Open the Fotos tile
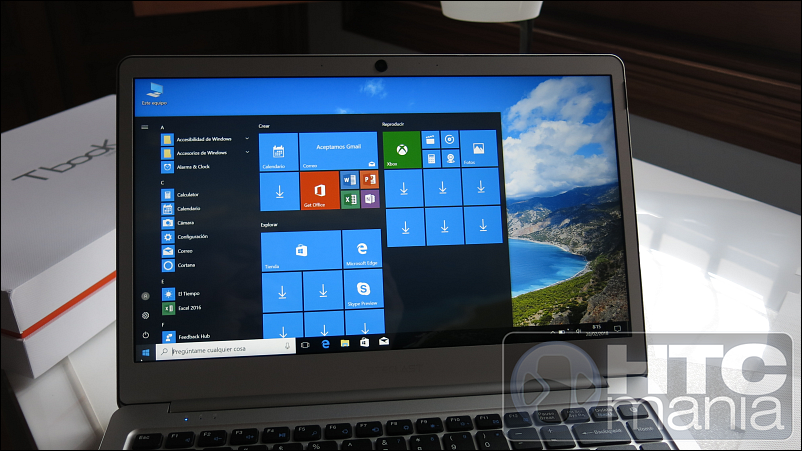This screenshot has height=451, width=802. click(x=479, y=148)
